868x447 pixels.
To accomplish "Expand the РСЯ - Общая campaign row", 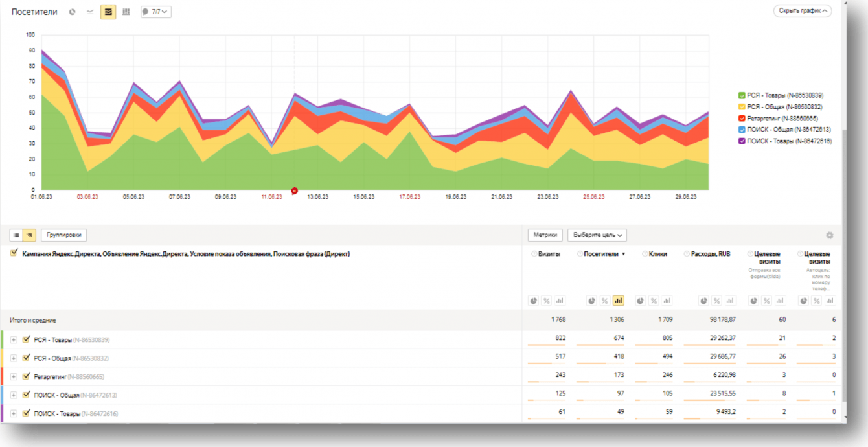I will (14, 358).
